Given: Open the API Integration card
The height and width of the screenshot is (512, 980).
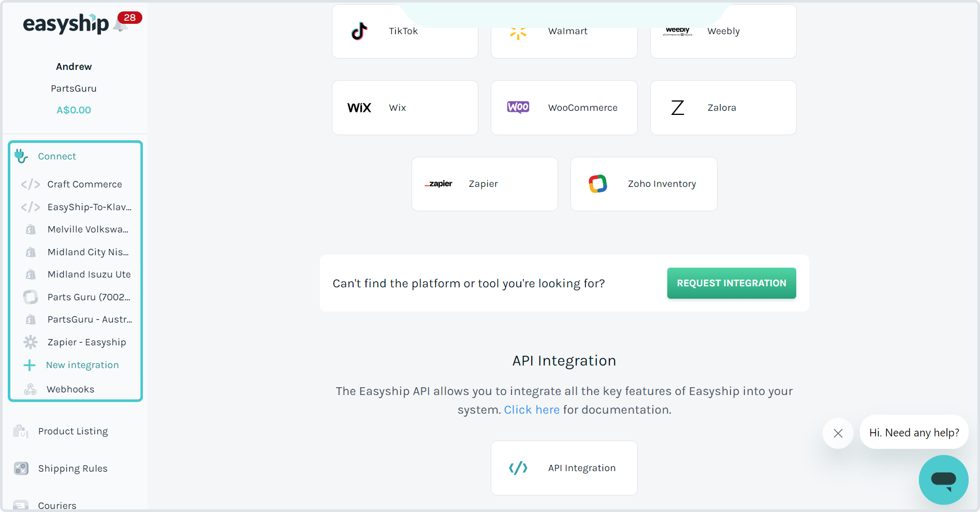Looking at the screenshot, I should click(x=564, y=468).
